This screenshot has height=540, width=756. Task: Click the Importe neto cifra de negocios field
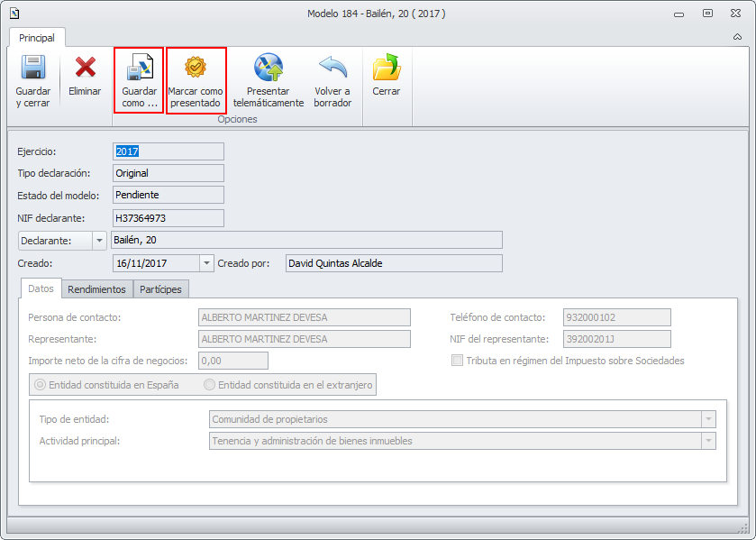click(x=233, y=361)
